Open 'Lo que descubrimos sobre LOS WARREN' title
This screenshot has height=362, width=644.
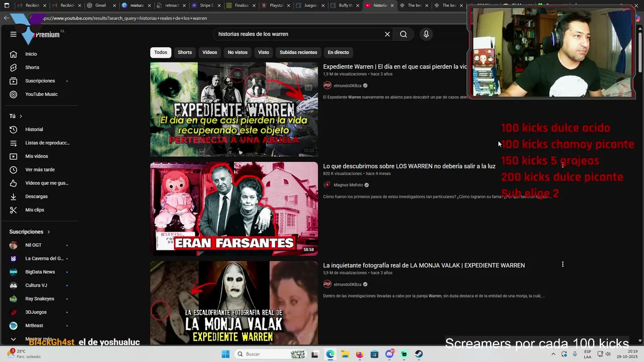tap(409, 166)
